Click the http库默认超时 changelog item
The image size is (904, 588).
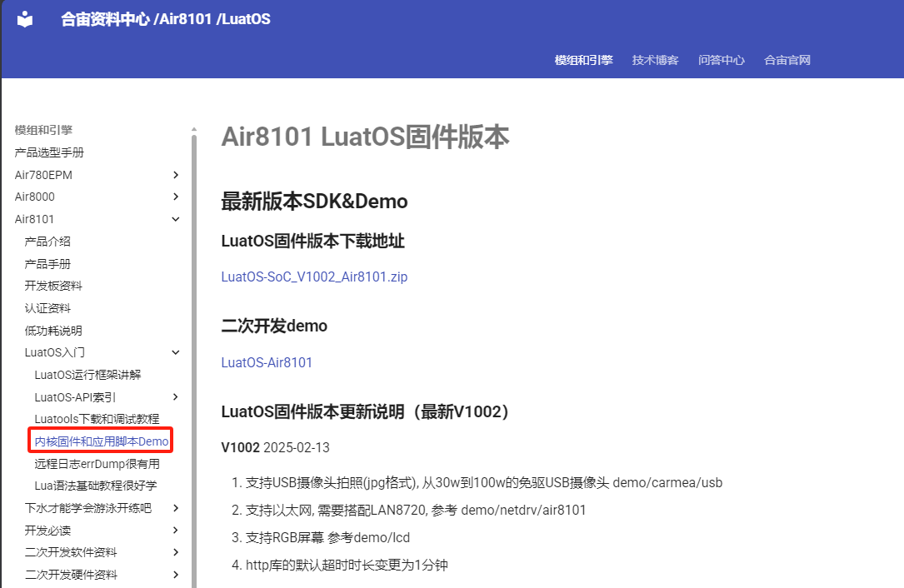pyautogui.click(x=347, y=565)
